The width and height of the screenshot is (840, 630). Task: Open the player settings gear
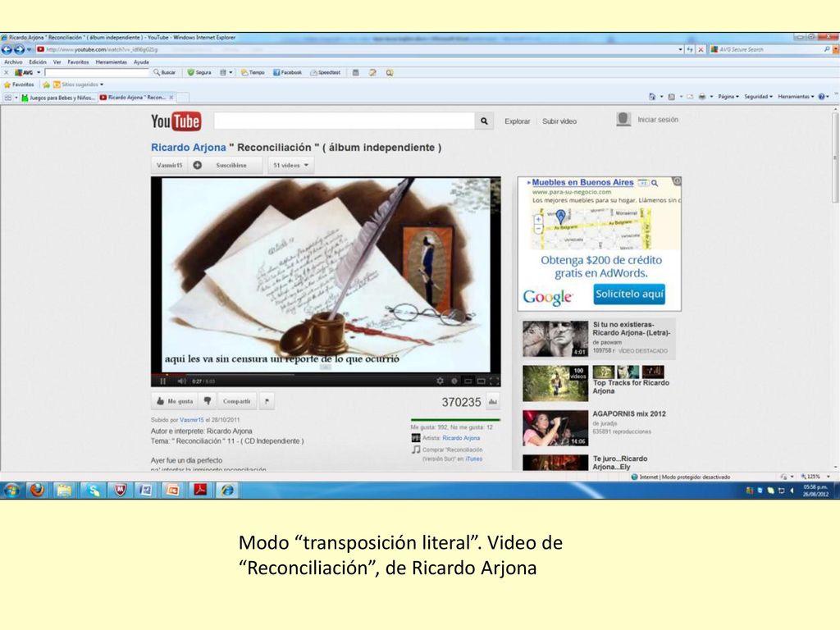440,381
